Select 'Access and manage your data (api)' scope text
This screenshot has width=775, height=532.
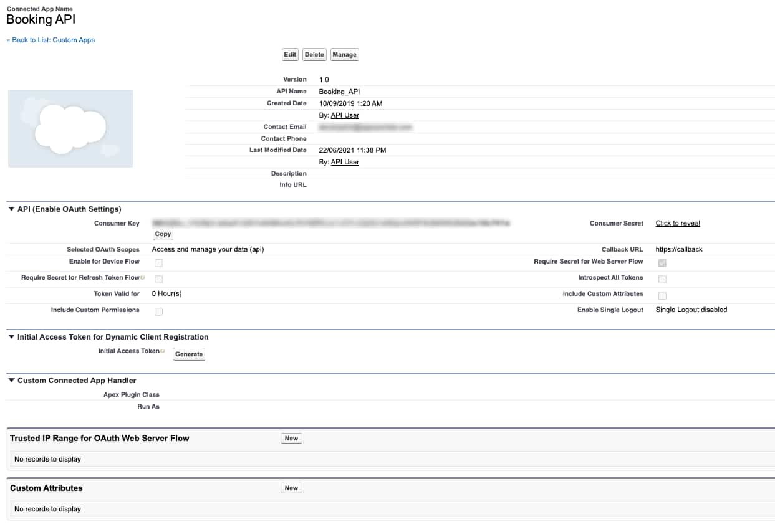coord(208,249)
